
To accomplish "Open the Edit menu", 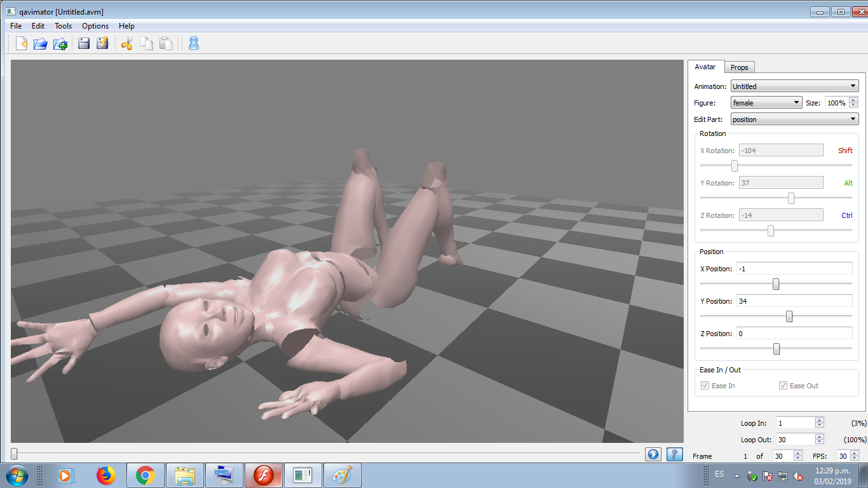I will pyautogui.click(x=38, y=26).
